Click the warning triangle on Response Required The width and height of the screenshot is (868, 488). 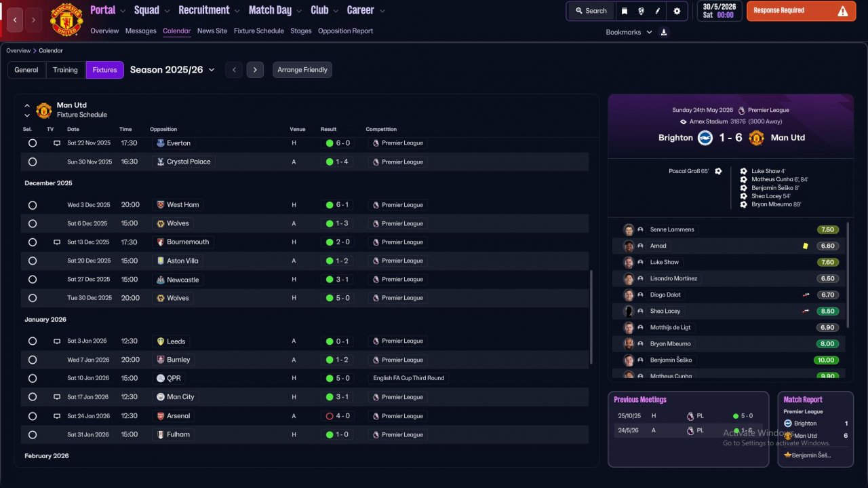click(x=843, y=11)
